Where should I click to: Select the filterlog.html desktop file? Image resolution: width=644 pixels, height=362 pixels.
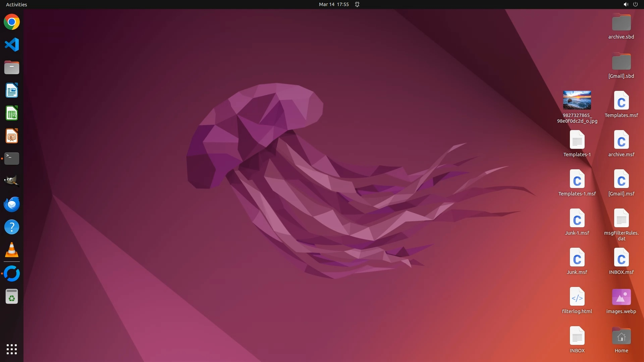577,297
